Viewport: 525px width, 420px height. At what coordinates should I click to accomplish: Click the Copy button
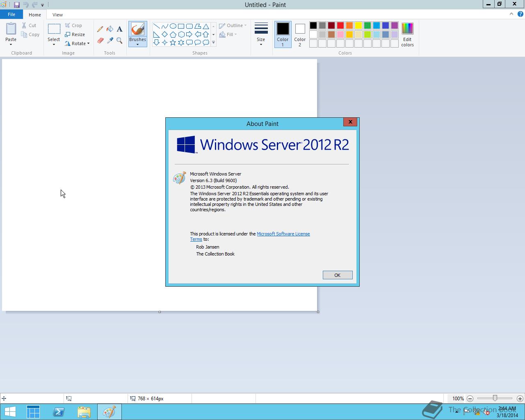[x=30, y=34]
